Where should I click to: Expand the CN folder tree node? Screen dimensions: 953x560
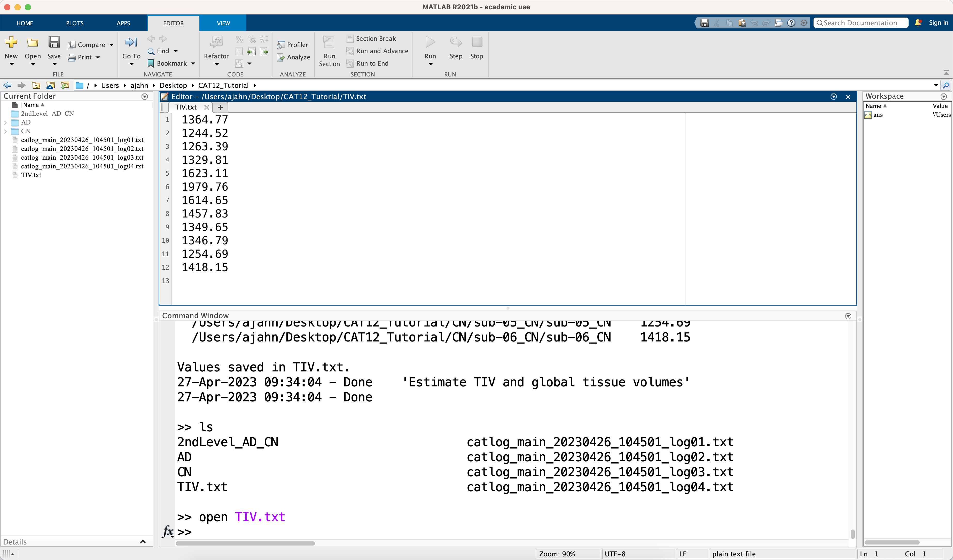(x=5, y=131)
